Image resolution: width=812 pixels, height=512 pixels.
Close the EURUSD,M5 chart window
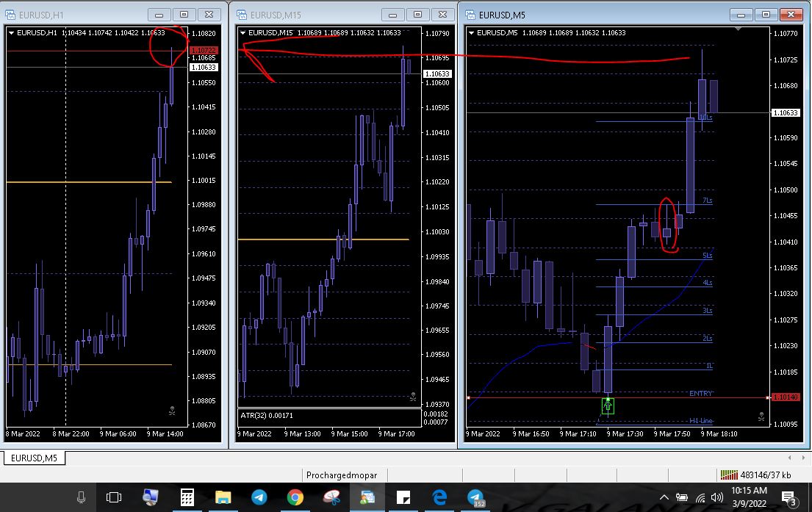(791, 15)
